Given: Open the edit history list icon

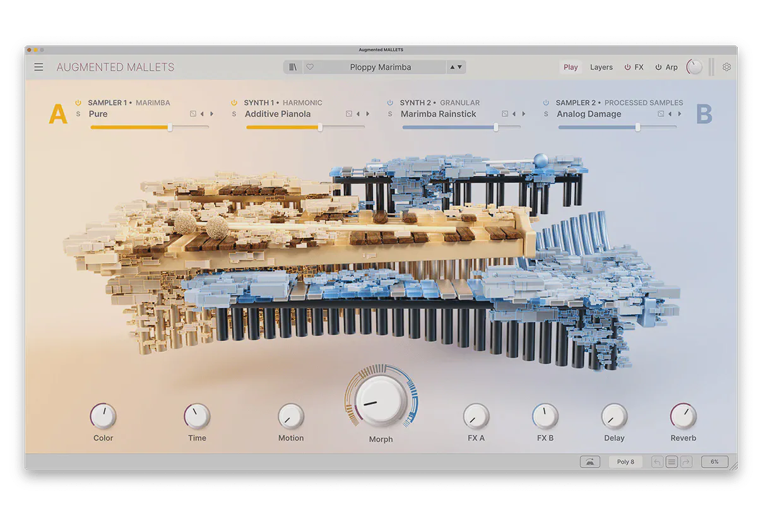Looking at the screenshot, I should (x=671, y=462).
